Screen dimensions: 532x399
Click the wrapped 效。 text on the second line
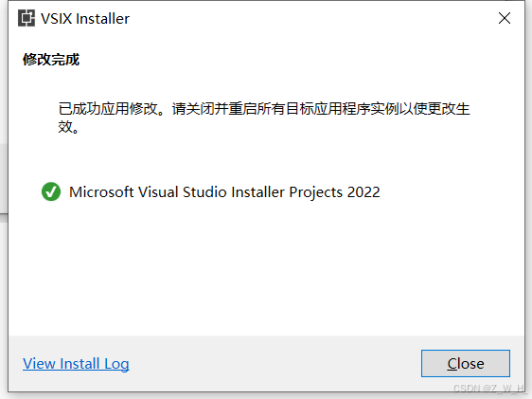(x=68, y=127)
